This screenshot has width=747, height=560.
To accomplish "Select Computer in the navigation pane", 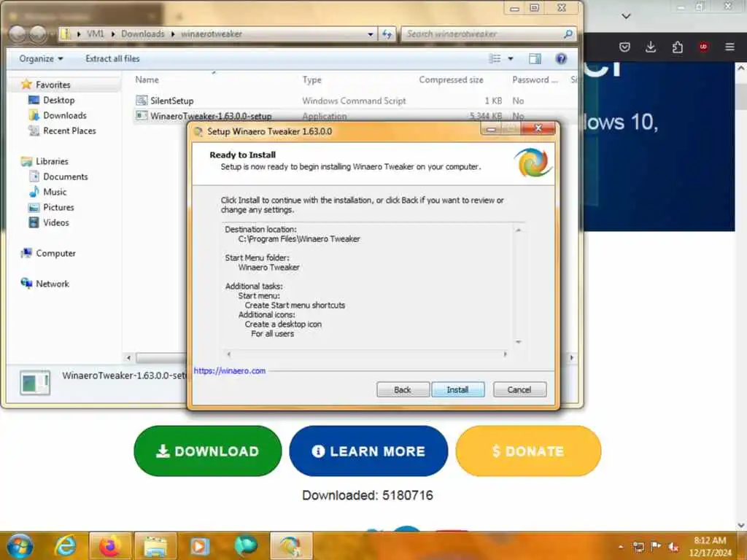I will coord(55,253).
